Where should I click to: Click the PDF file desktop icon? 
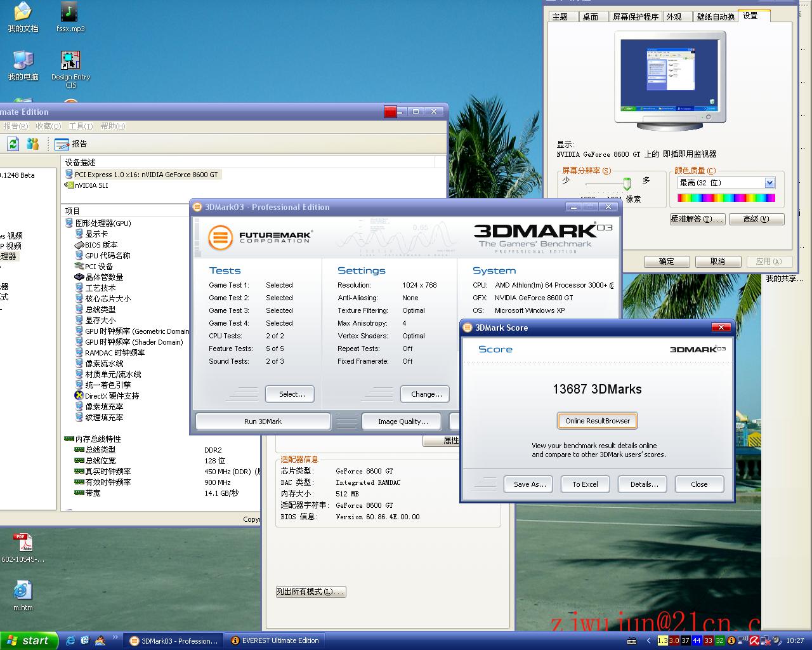point(23,543)
